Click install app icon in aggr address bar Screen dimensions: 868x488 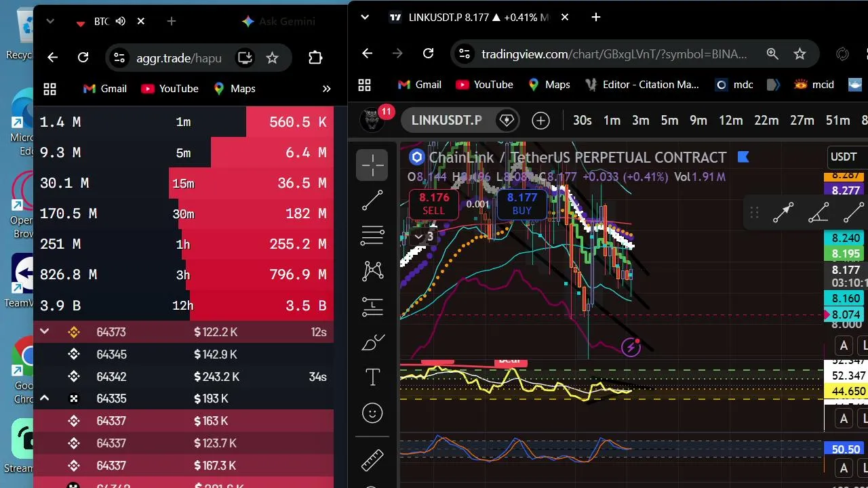244,58
